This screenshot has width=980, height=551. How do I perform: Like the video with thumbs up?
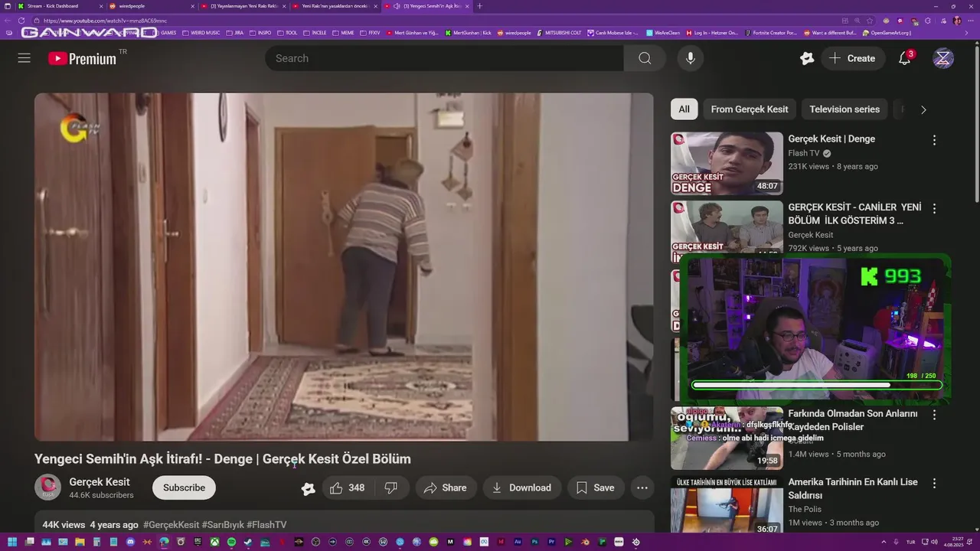(347, 487)
